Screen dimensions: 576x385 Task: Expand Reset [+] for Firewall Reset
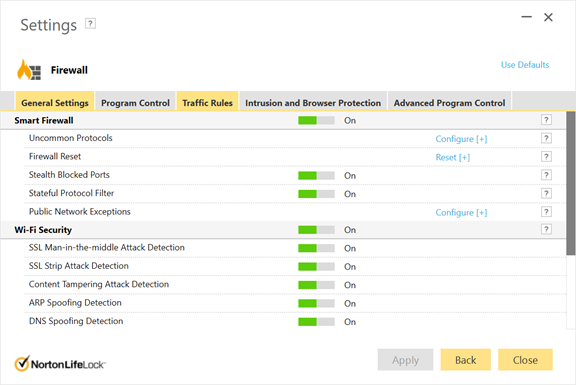coord(453,157)
